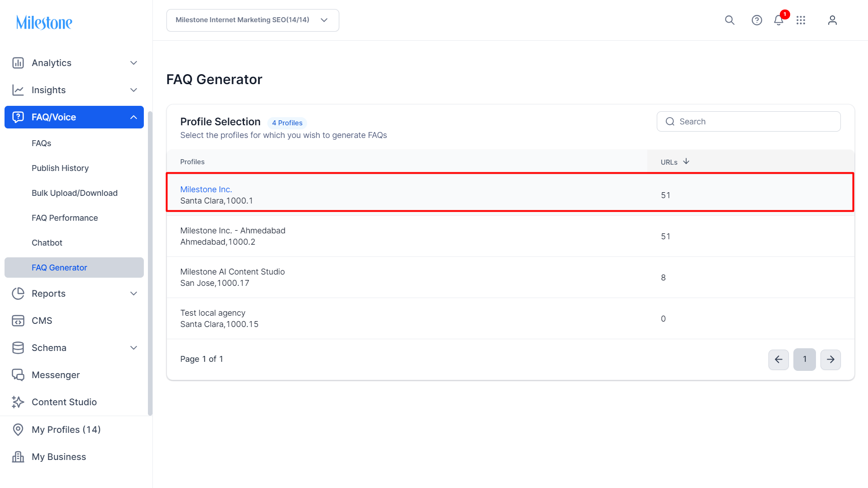868x488 pixels.
Task: Click the Profiles column header
Action: [x=192, y=162]
